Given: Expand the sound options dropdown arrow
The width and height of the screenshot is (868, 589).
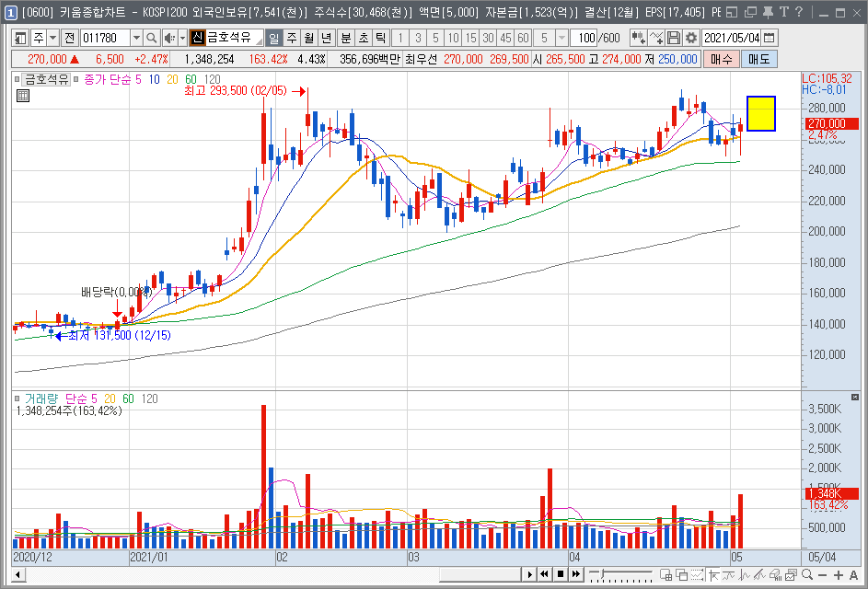Looking at the screenshot, I should point(182,39).
